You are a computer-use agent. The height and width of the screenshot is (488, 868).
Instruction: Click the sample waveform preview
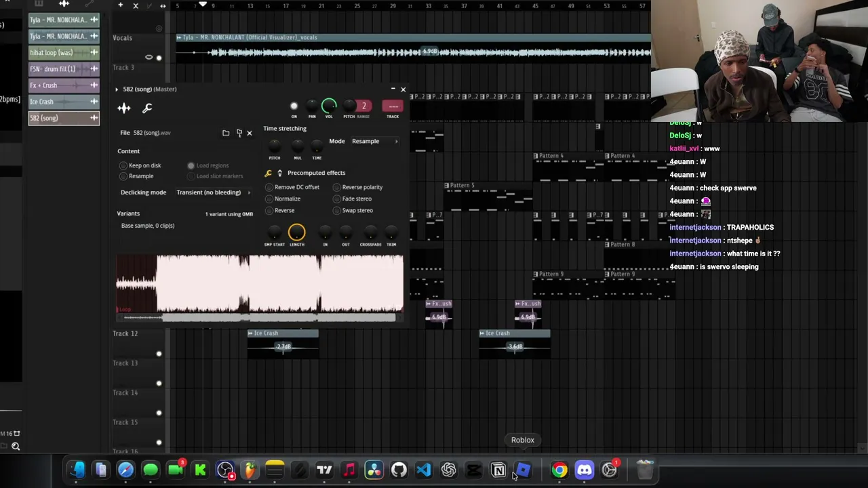click(x=260, y=283)
